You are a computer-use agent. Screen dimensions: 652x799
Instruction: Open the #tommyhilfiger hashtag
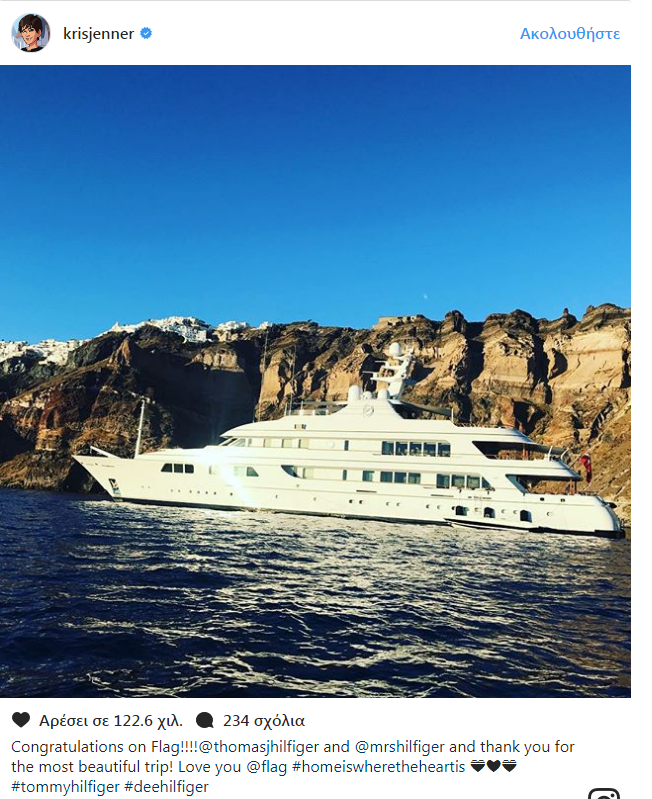tap(65, 787)
